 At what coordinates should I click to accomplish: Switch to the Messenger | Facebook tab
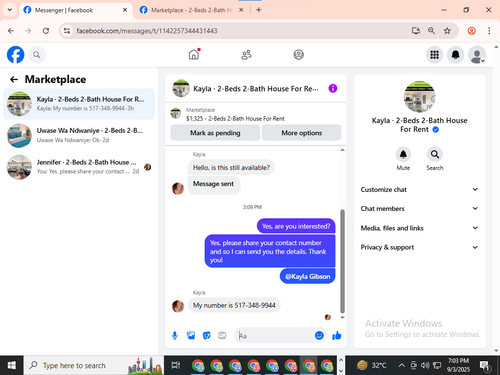pos(75,10)
